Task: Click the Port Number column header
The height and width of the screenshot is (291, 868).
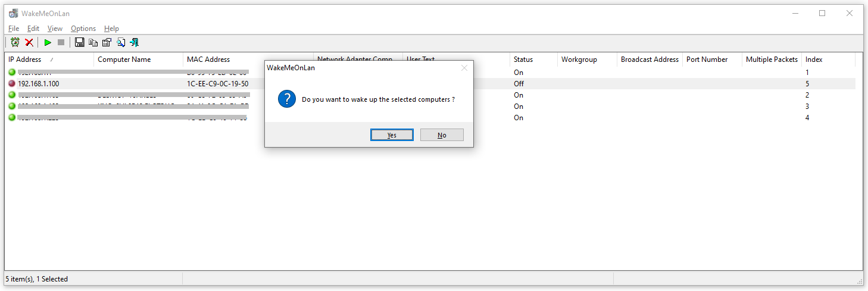Action: pos(712,60)
